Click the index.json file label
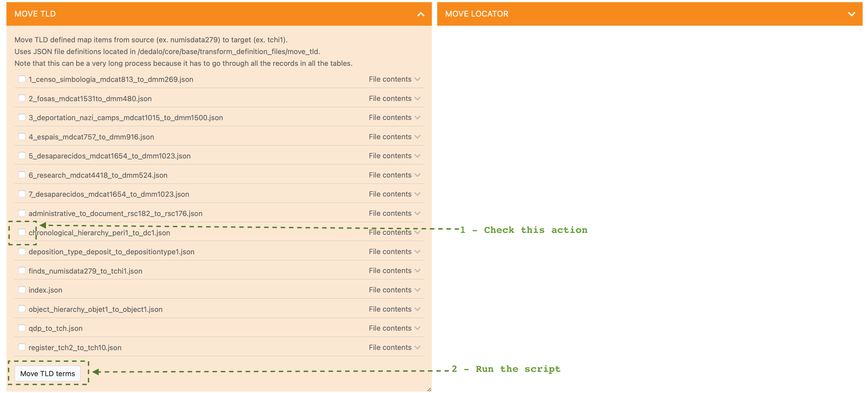Image resolution: width=868 pixels, height=393 pixels. [45, 290]
